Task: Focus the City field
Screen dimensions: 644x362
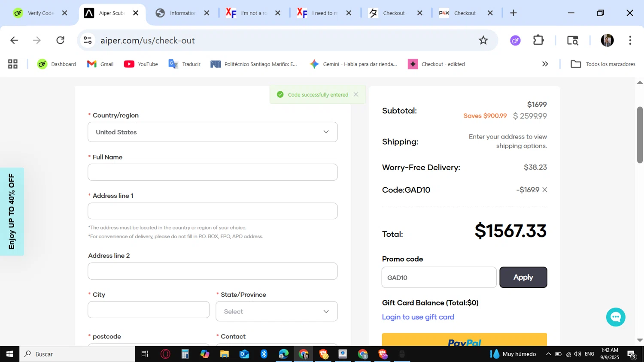Action: (149, 309)
